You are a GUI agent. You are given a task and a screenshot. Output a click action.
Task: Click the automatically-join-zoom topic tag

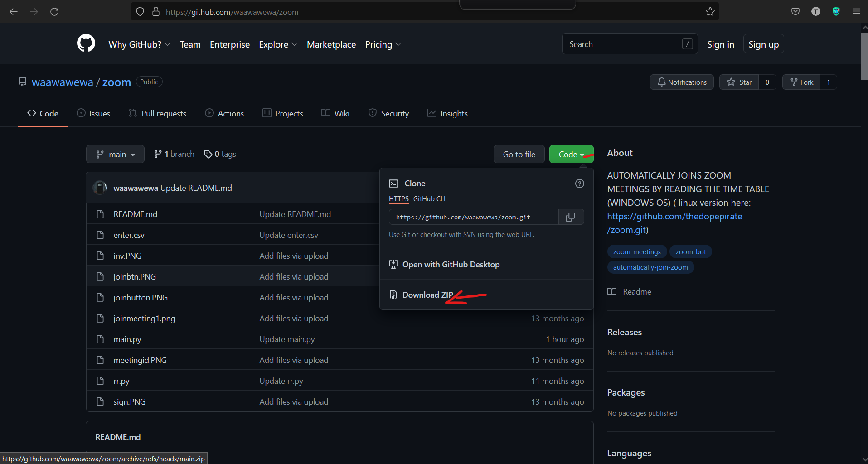[x=650, y=267]
